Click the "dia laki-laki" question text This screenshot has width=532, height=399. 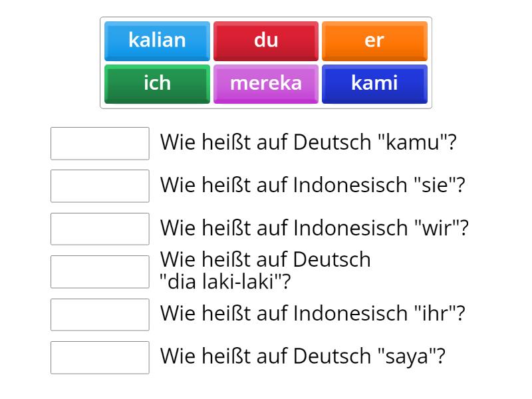(x=265, y=270)
